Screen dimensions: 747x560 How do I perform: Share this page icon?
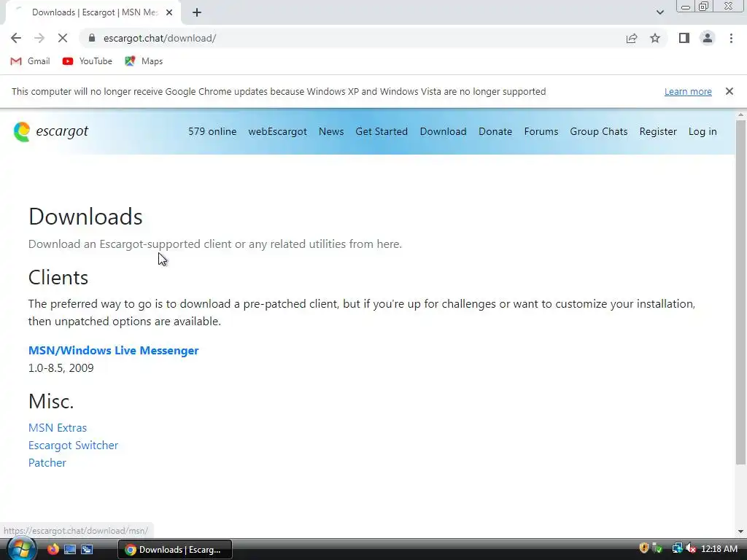(632, 38)
